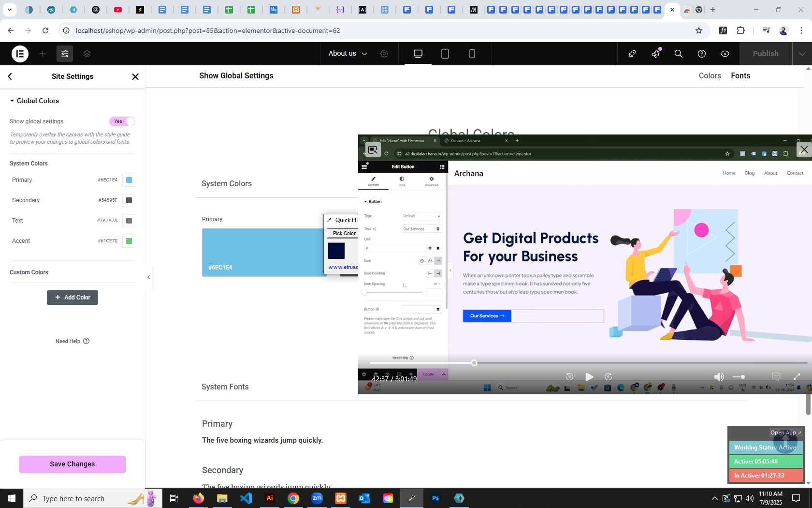The width and height of the screenshot is (812, 508).
Task: Play the video overlay
Action: 589,376
